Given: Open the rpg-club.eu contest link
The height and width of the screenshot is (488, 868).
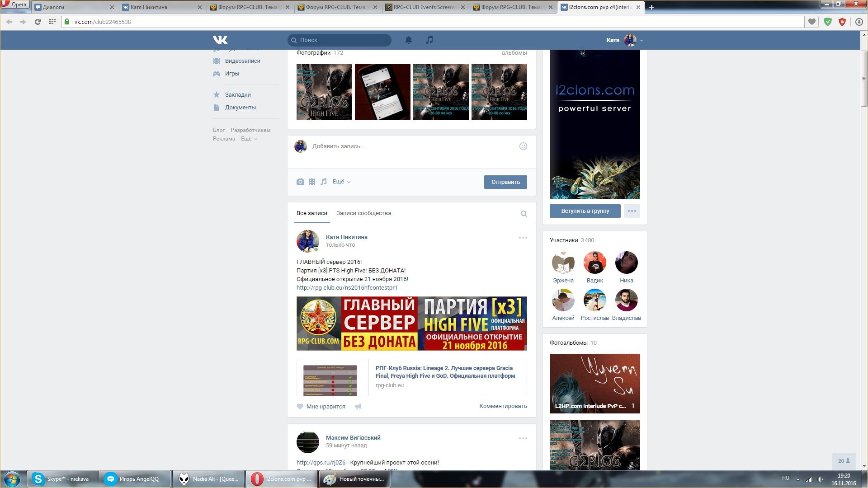Looking at the screenshot, I should (x=347, y=288).
